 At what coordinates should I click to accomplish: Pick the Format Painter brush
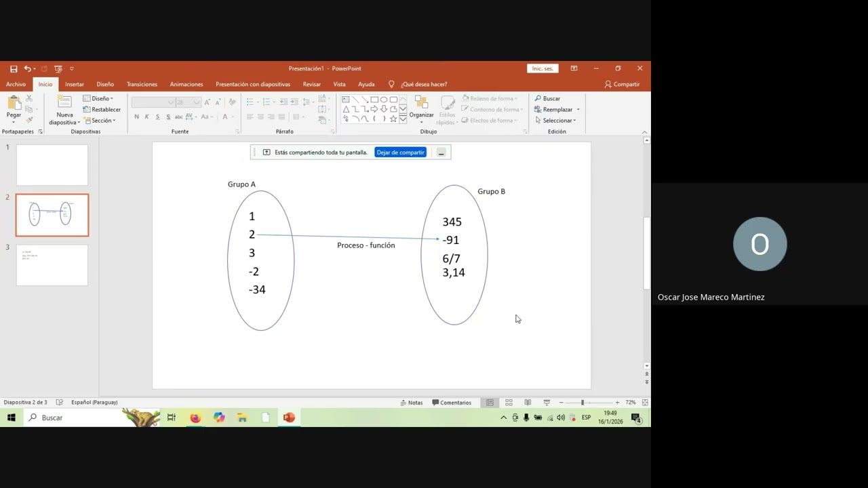tap(29, 119)
